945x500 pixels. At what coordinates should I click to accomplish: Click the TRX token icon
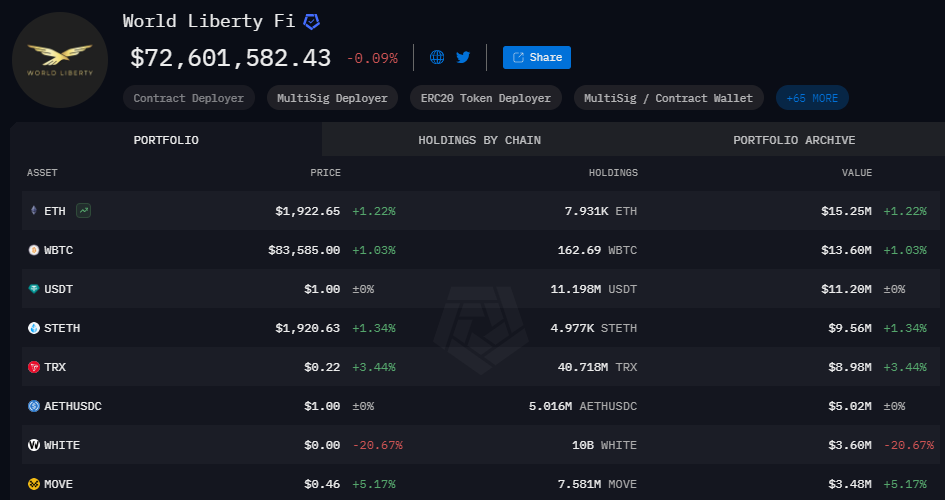coord(33,367)
